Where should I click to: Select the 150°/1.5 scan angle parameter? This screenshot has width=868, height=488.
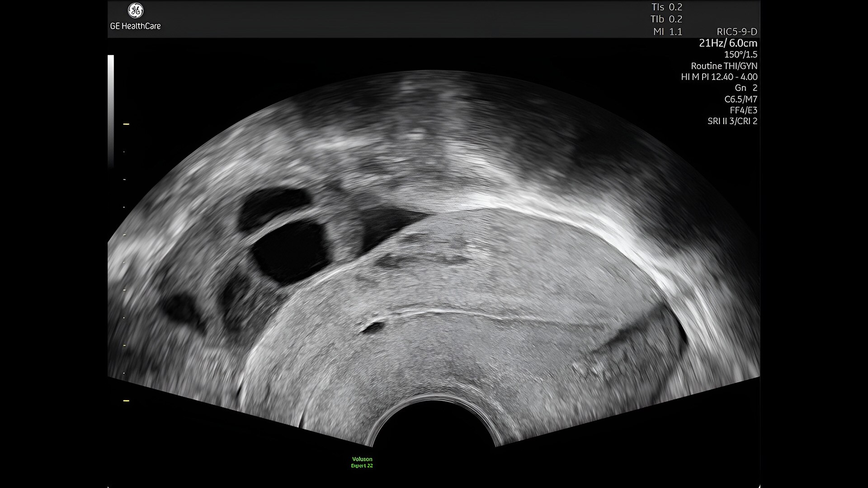coord(741,55)
